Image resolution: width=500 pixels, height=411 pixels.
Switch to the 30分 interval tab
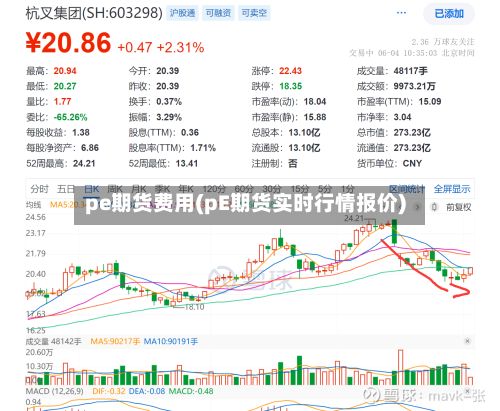pos(272,189)
